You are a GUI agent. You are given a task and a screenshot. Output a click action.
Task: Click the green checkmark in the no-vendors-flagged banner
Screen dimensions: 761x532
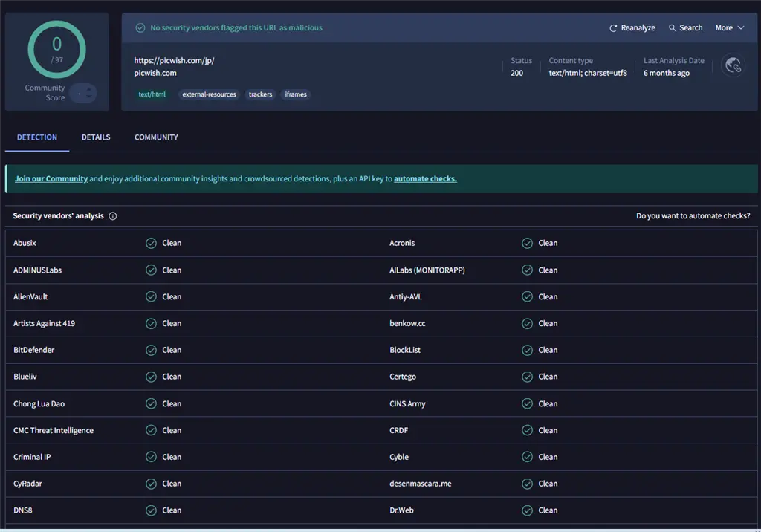coord(140,28)
